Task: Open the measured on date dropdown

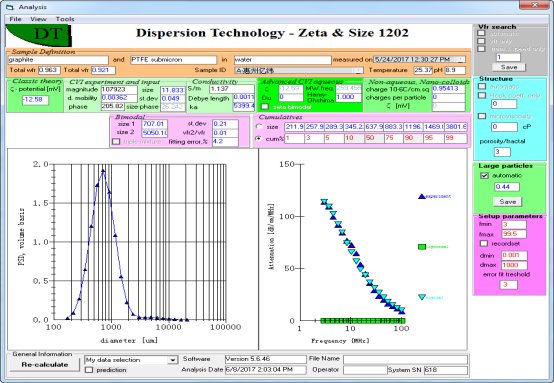Action: click(x=461, y=60)
